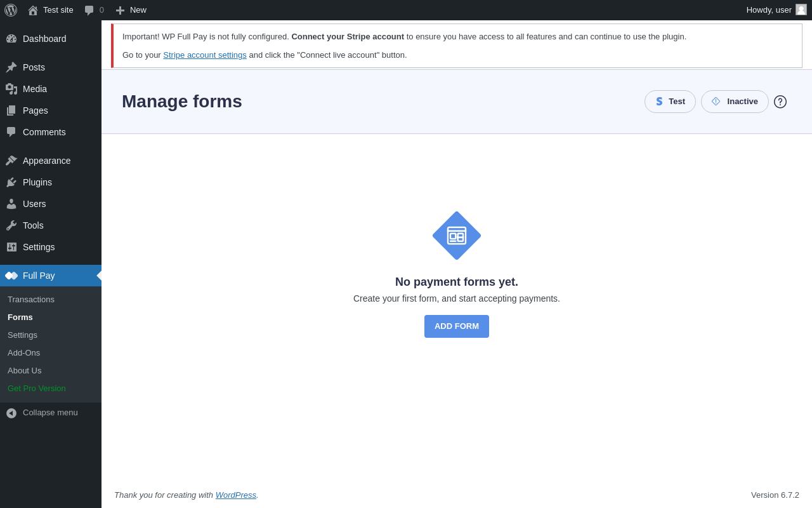Follow the Stripe account settings link
This screenshot has width=812, height=508.
pyautogui.click(x=205, y=55)
